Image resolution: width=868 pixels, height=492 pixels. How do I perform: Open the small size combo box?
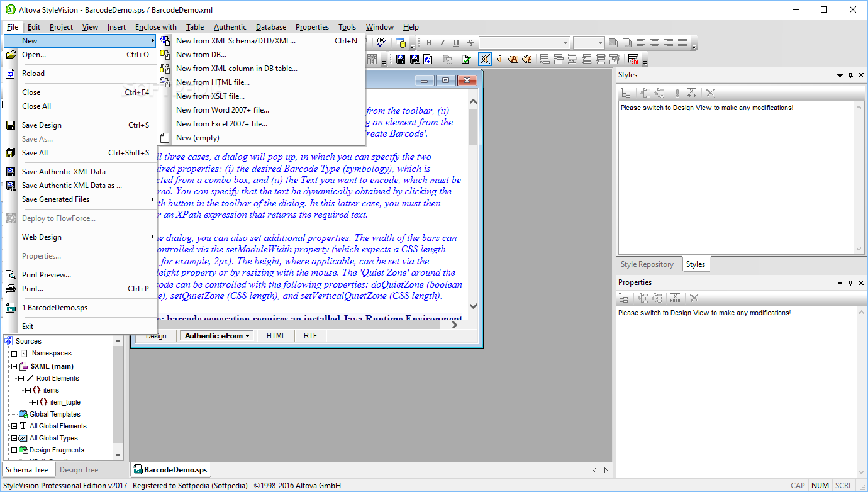(589, 43)
